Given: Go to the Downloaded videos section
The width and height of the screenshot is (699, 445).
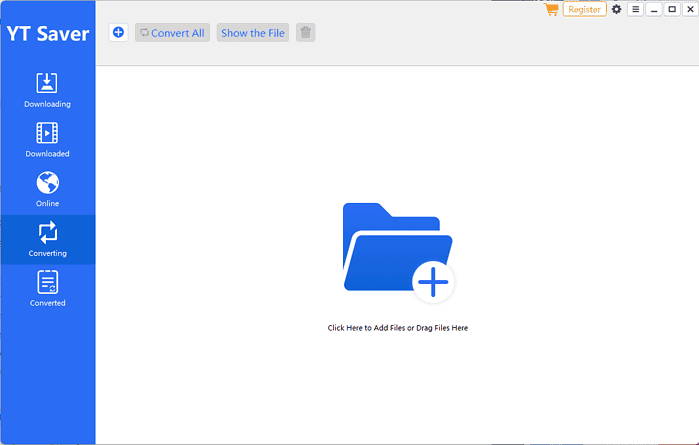Looking at the screenshot, I should [x=47, y=140].
